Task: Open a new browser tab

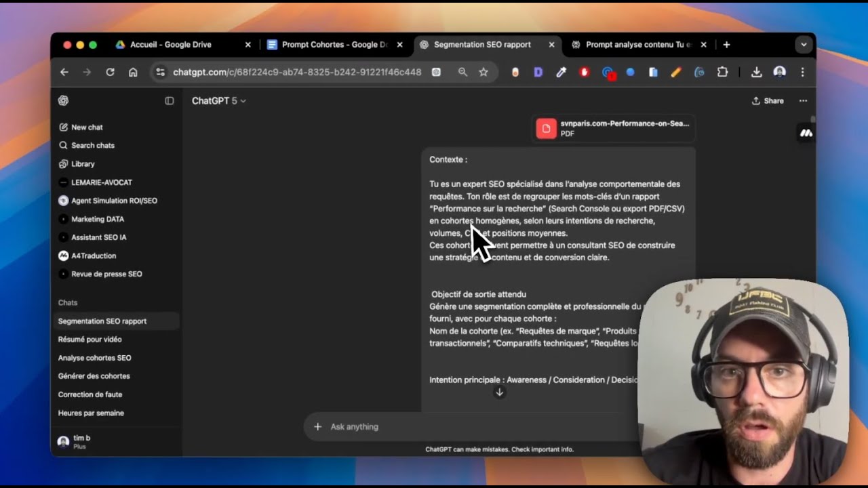Action: pyautogui.click(x=726, y=45)
